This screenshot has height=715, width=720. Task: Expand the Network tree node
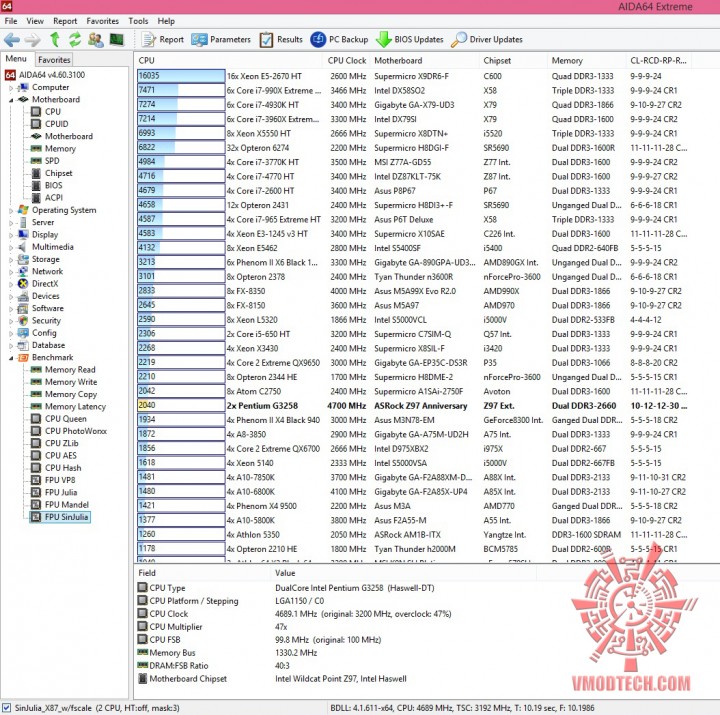[11, 272]
